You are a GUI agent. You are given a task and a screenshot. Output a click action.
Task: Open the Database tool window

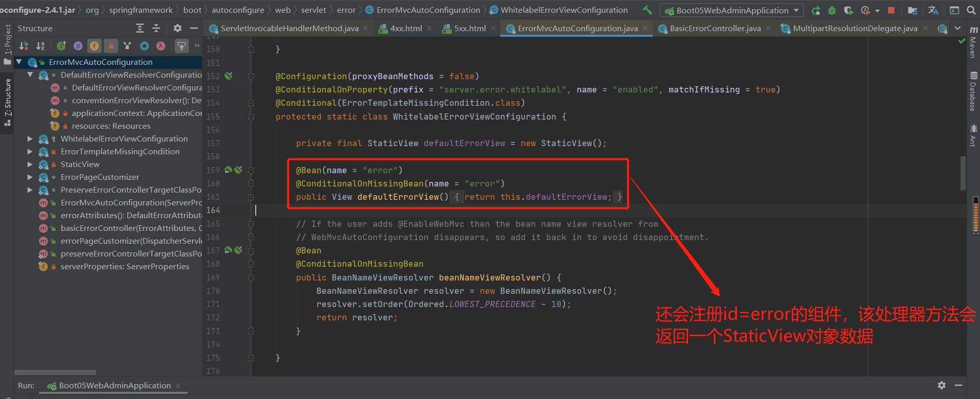point(973,92)
